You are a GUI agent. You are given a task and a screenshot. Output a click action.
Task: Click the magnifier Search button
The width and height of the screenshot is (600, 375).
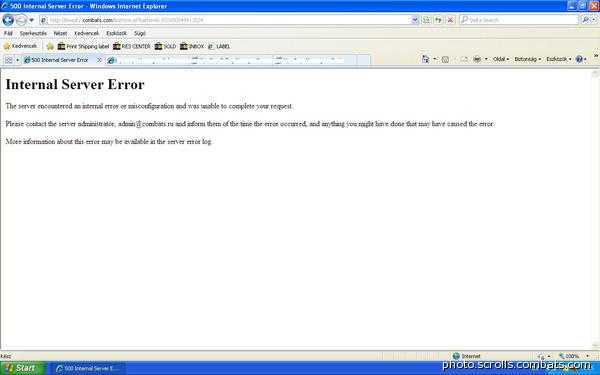[585, 20]
